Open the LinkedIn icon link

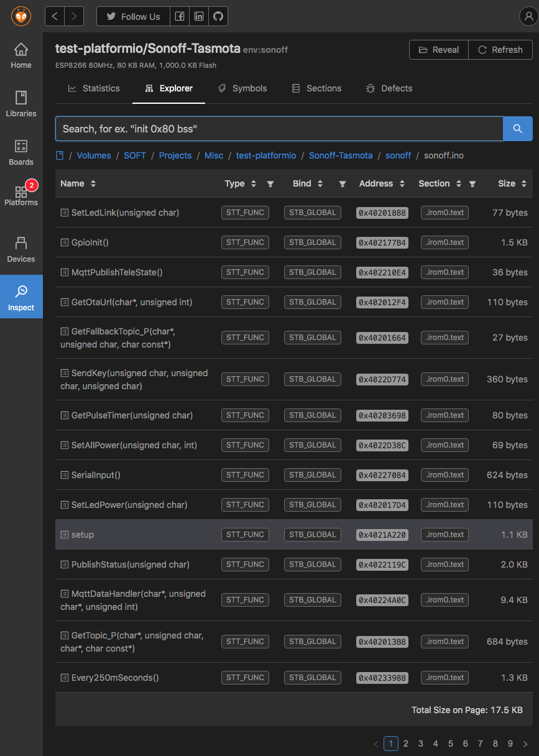pos(199,16)
